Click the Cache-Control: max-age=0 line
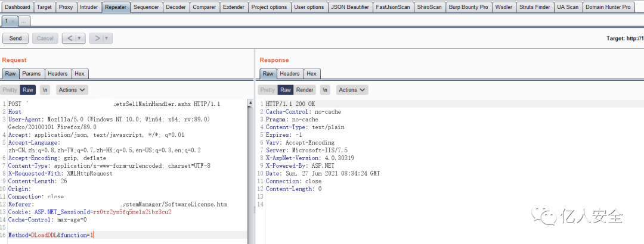This screenshot has height=244, width=644. (x=47, y=220)
